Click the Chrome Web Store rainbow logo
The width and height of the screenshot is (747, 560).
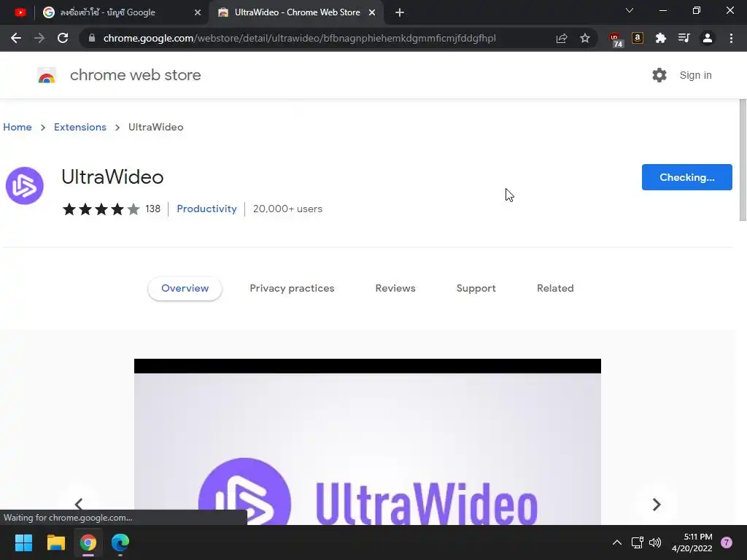click(x=47, y=75)
